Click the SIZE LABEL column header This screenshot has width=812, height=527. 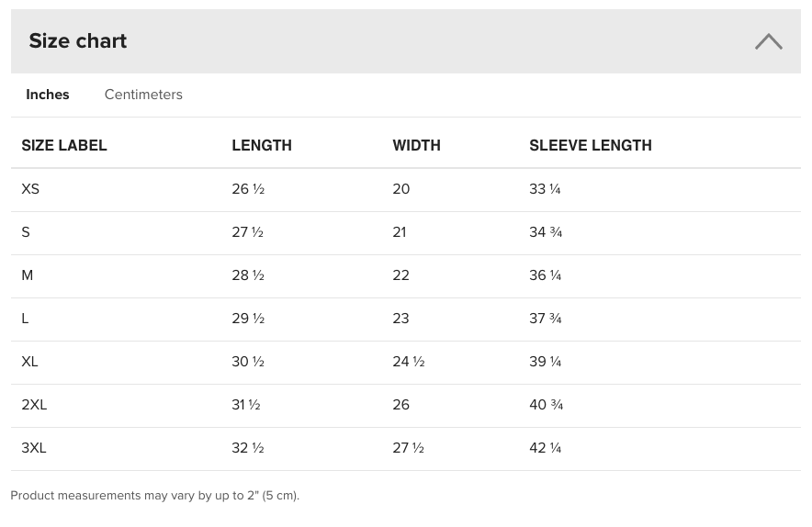pyautogui.click(x=64, y=145)
